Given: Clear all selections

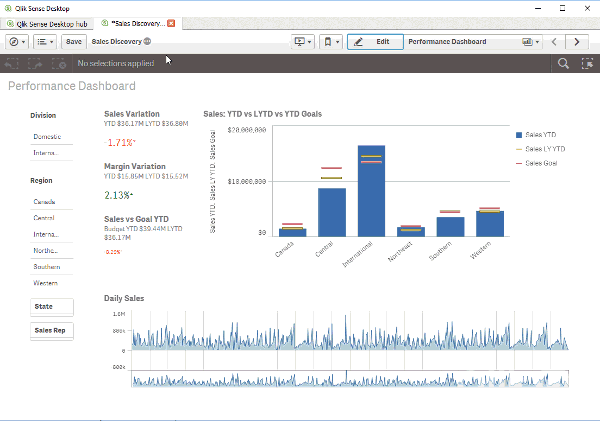Looking at the screenshot, I should click(59, 64).
